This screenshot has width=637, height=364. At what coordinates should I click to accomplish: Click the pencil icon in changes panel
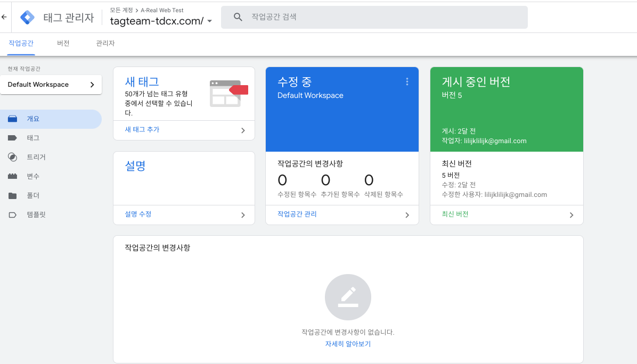pos(348,297)
